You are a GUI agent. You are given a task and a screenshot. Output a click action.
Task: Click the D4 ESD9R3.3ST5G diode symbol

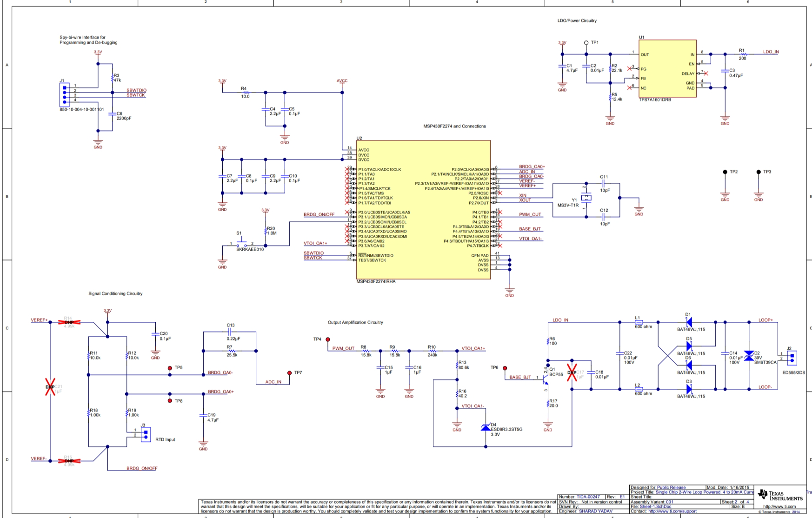[486, 427]
